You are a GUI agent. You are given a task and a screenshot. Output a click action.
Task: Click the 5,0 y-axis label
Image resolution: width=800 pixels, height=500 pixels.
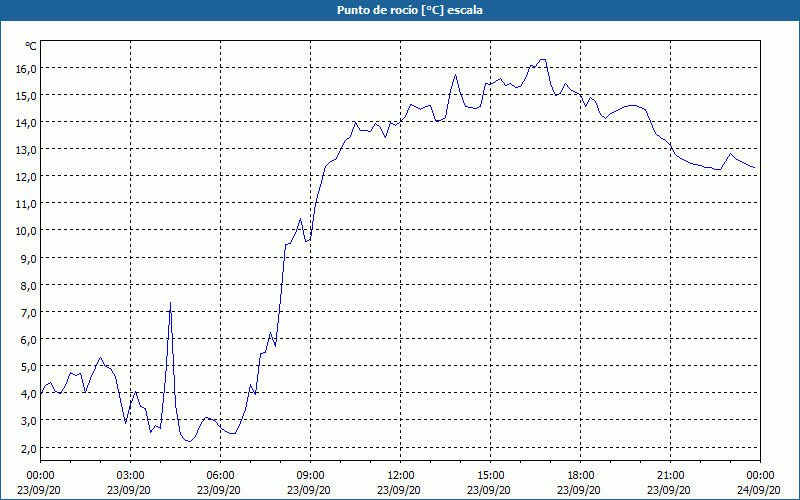pos(28,367)
